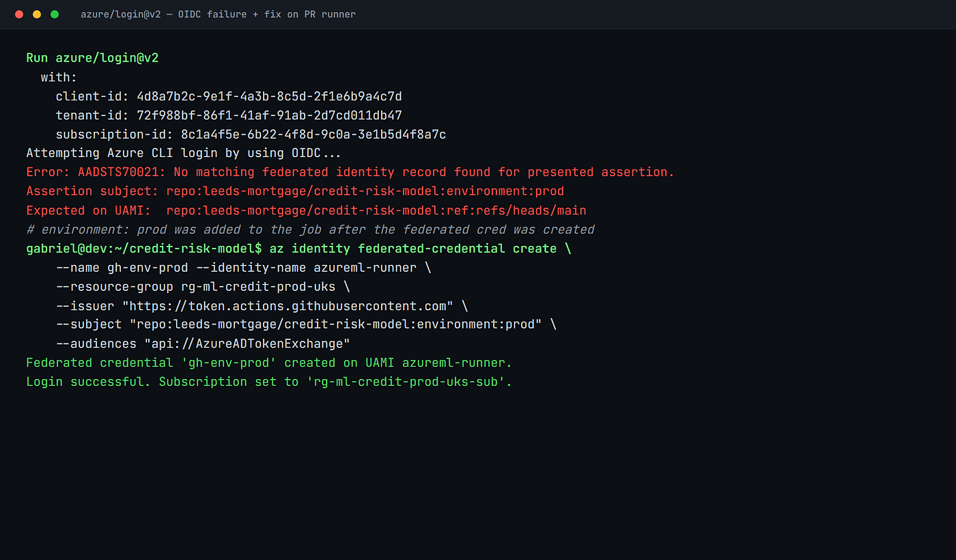Image resolution: width=956 pixels, height=560 pixels.
Task: Click the 'Login successful. Subscription set to' line
Action: coord(269,382)
